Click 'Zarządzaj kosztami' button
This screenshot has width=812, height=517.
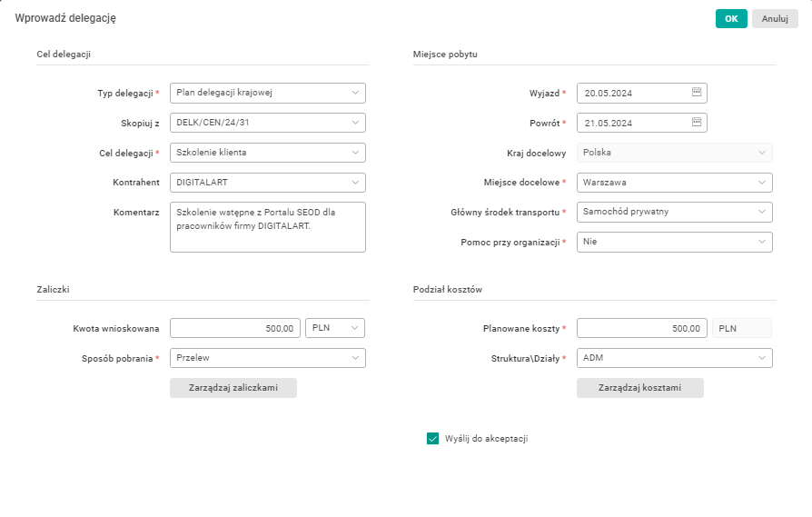point(640,388)
